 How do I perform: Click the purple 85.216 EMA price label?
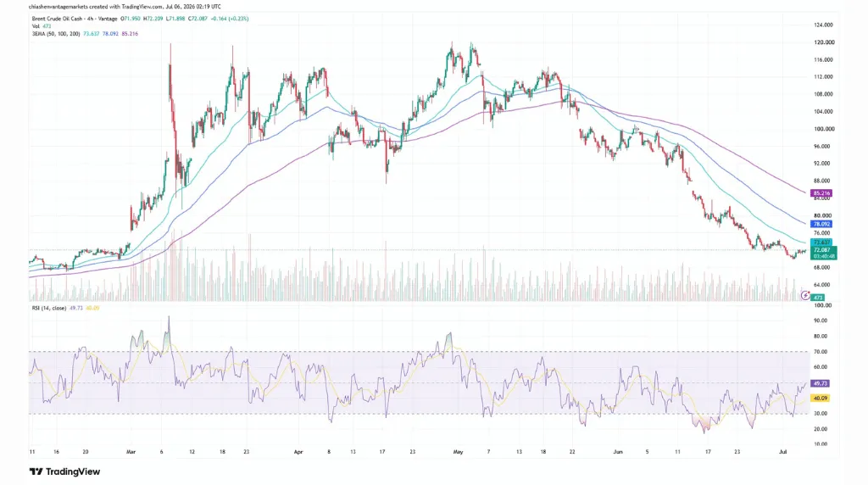(821, 193)
